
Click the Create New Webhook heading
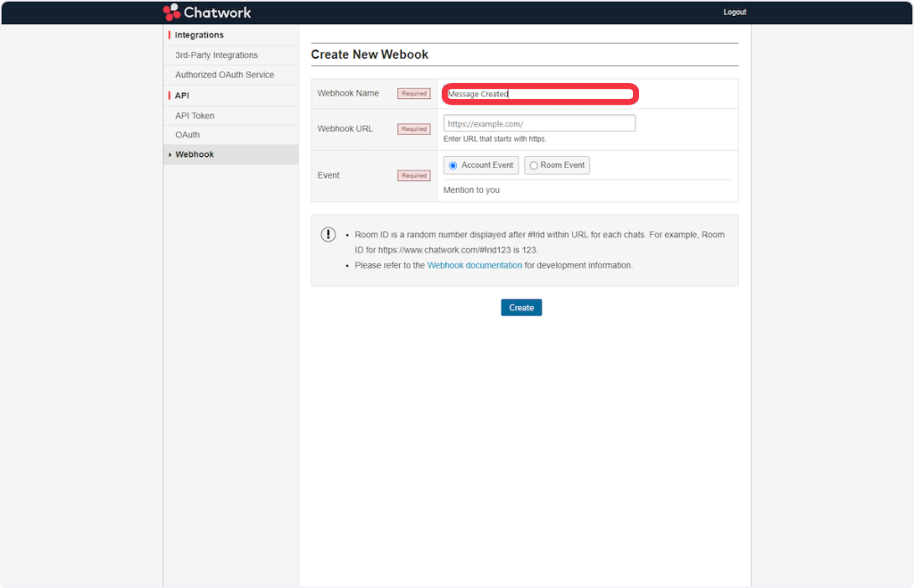tap(370, 54)
